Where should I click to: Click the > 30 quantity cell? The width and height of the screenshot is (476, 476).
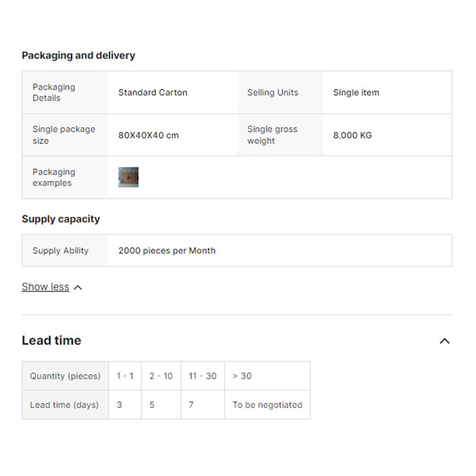point(242,376)
